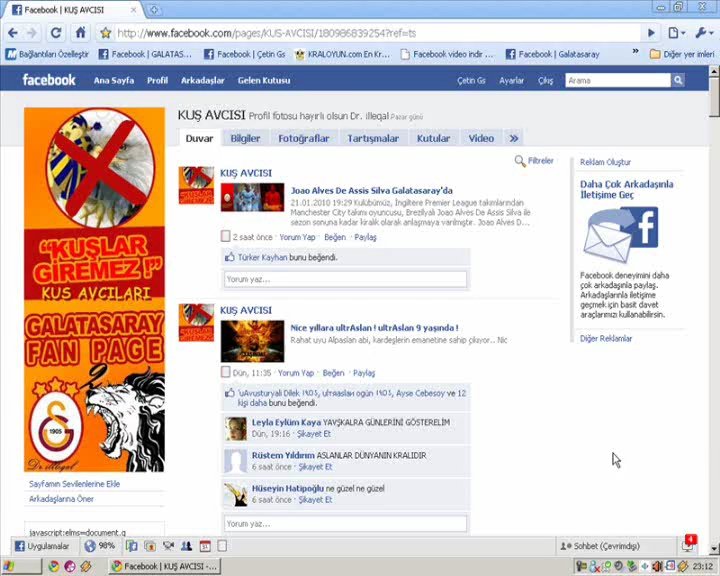The height and width of the screenshot is (576, 720).
Task: Click the browser forward arrow
Action: 32,33
